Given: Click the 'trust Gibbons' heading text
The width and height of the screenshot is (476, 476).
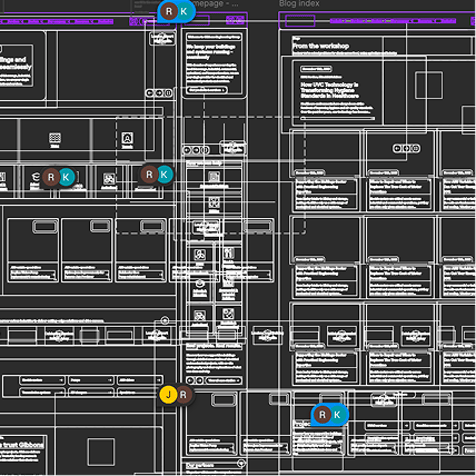Looking at the screenshot, I should [21, 445].
